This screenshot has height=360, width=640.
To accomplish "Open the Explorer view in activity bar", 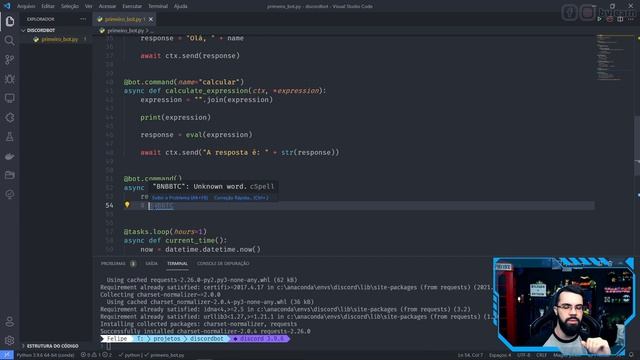I will click(10, 21).
